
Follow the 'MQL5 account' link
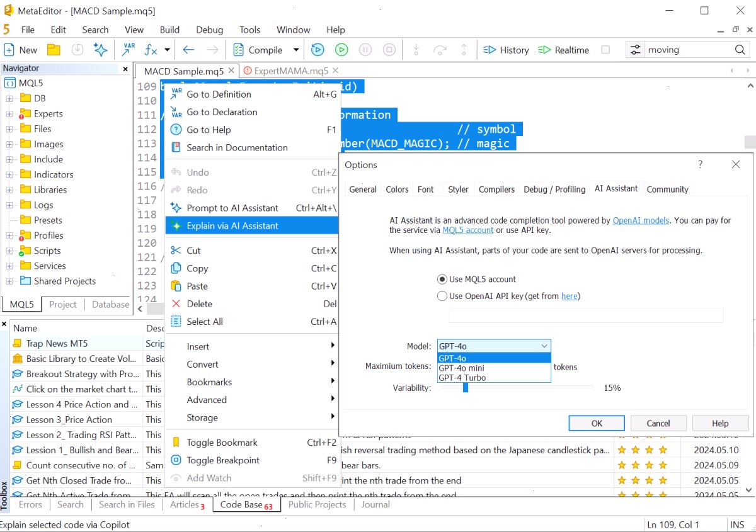tap(468, 230)
